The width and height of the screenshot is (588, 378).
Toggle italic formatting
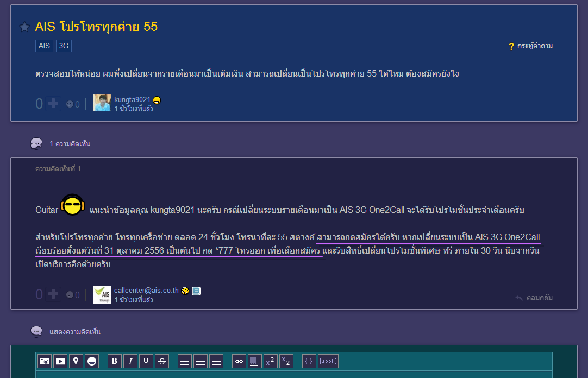pos(130,361)
